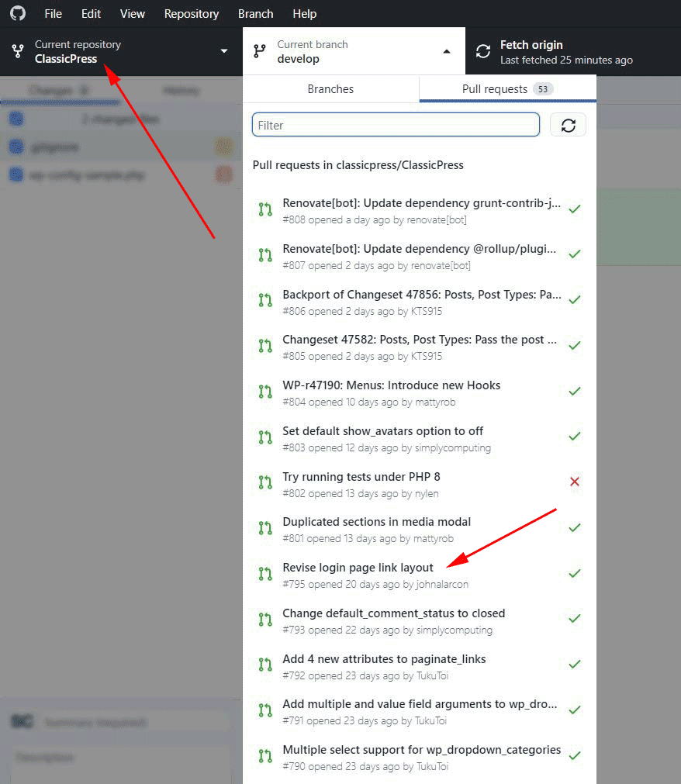Click the fetch origin sync icon
Screen dimensions: 681x784
tap(483, 51)
